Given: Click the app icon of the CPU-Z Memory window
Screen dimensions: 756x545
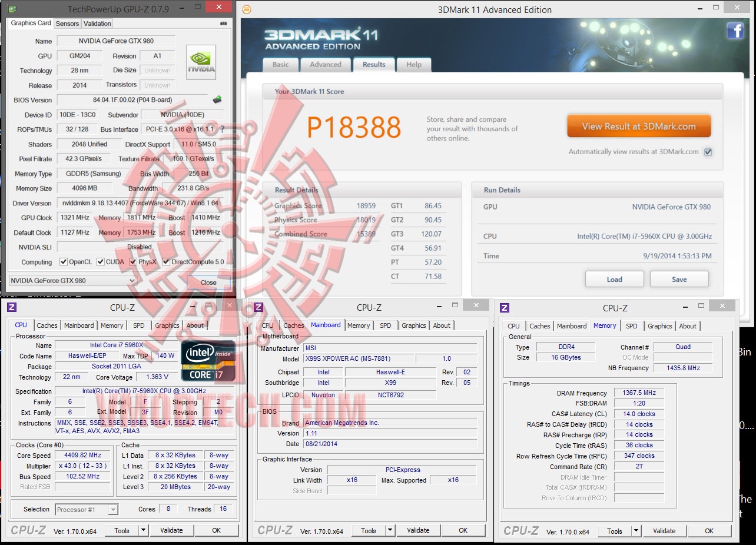Looking at the screenshot, I should point(505,307).
